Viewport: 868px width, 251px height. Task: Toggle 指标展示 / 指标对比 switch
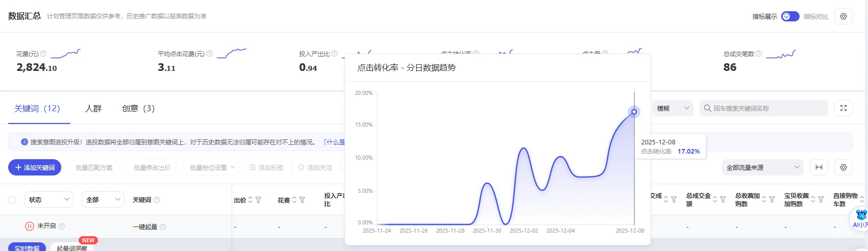[x=790, y=16]
